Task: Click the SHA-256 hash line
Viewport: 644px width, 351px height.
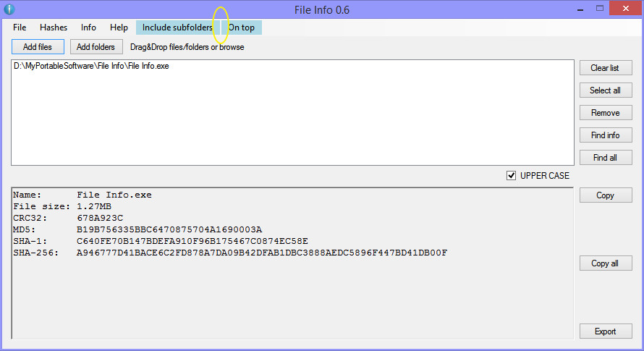Action: (x=230, y=253)
